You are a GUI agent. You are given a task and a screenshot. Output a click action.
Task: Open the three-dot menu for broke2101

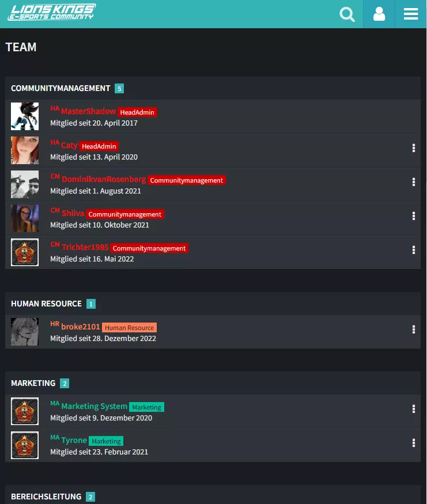(414, 329)
